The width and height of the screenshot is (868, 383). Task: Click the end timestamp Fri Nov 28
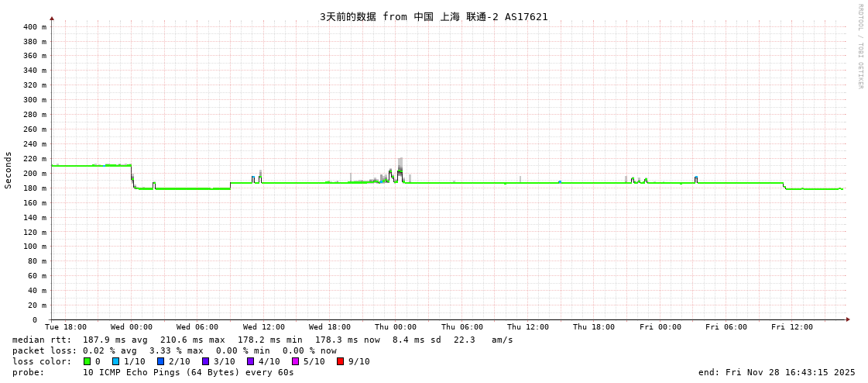point(777,372)
